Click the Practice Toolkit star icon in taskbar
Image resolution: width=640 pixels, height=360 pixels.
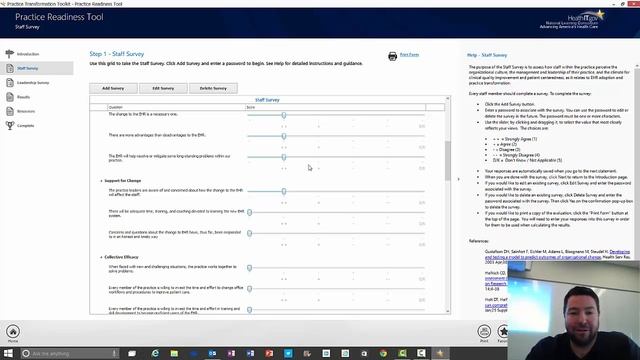click(x=440, y=353)
